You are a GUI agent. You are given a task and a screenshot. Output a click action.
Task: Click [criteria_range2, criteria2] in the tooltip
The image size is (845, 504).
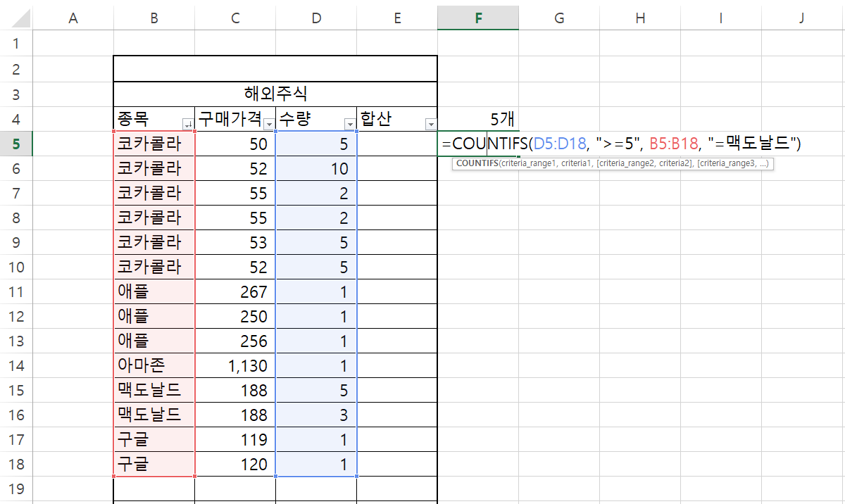(x=645, y=163)
